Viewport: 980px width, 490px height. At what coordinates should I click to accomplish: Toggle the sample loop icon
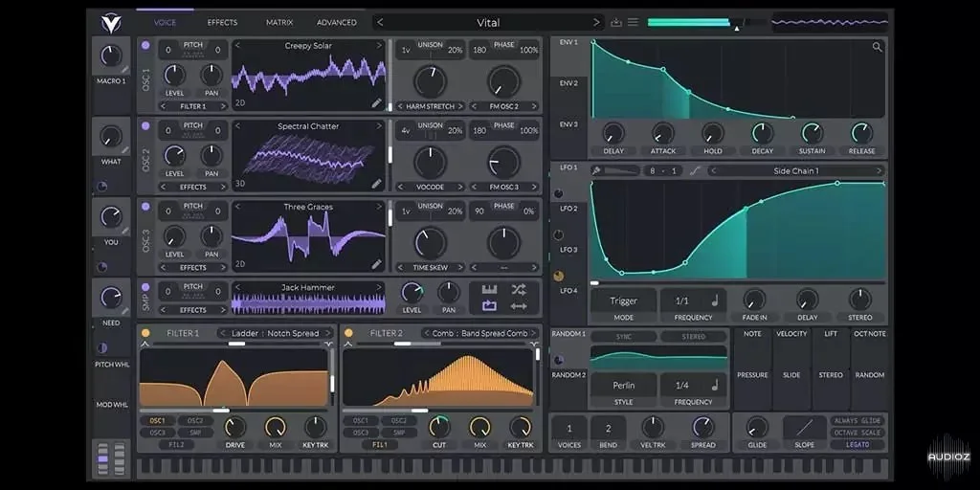489,306
